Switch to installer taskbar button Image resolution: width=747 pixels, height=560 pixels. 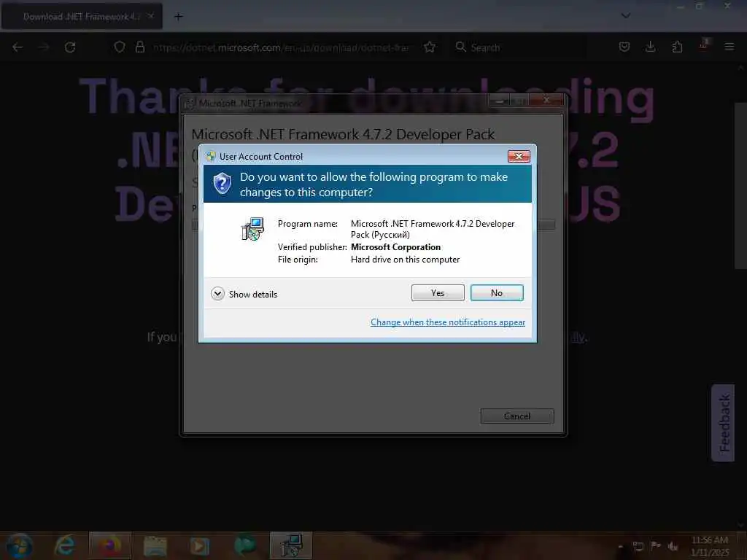(291, 545)
